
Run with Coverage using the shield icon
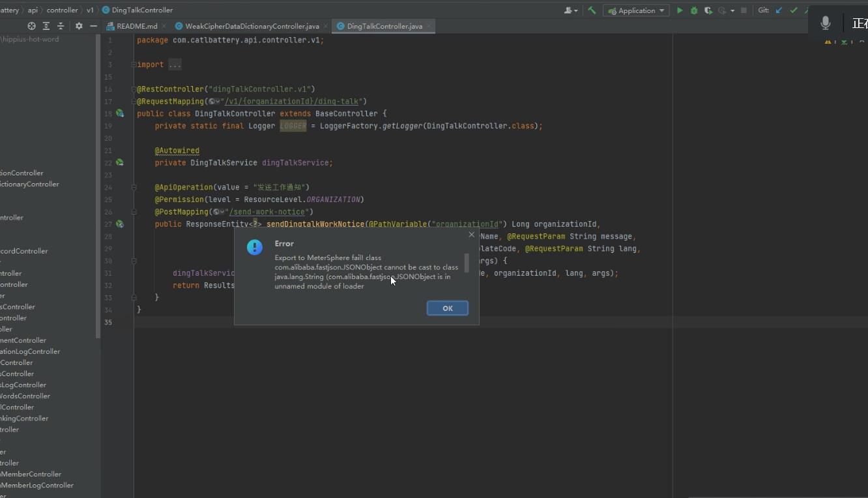[708, 10]
